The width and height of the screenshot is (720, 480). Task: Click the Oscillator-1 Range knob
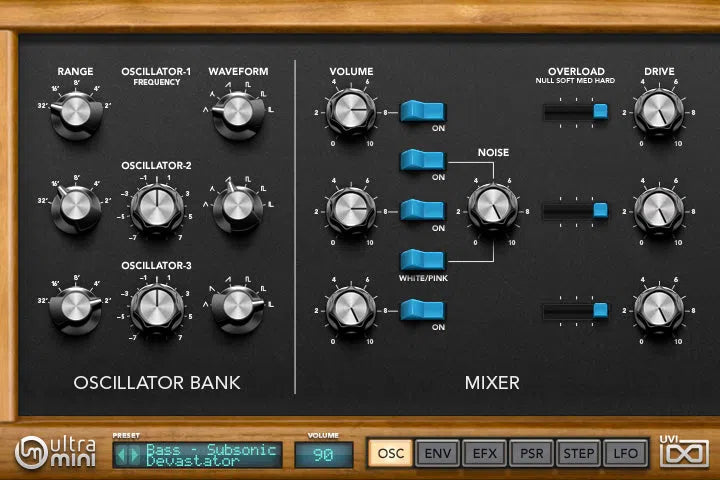(75, 115)
